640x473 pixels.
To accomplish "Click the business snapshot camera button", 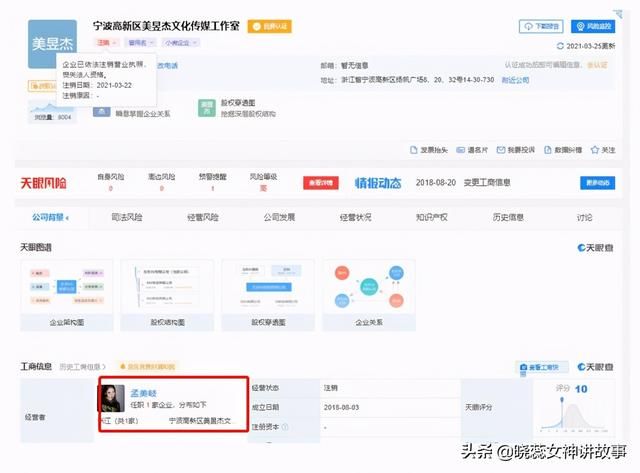I will (x=542, y=367).
